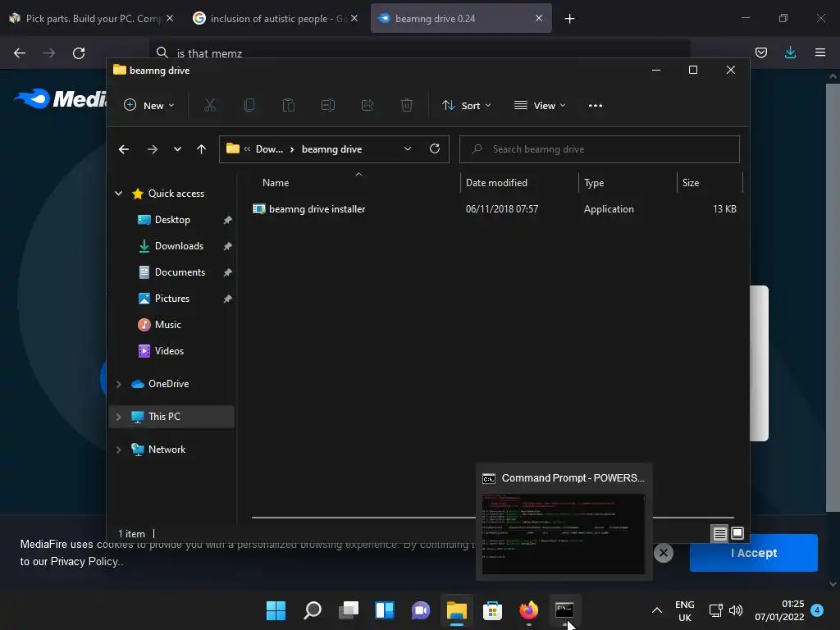Refresh the beamng drive folder

(435, 149)
